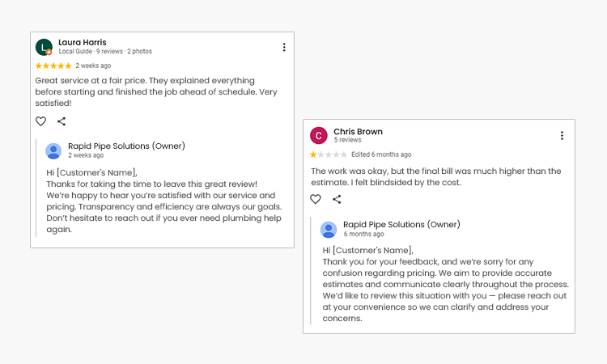Open the three-dot menu on Chris Brown's review
This screenshot has width=607, height=364.
click(562, 136)
